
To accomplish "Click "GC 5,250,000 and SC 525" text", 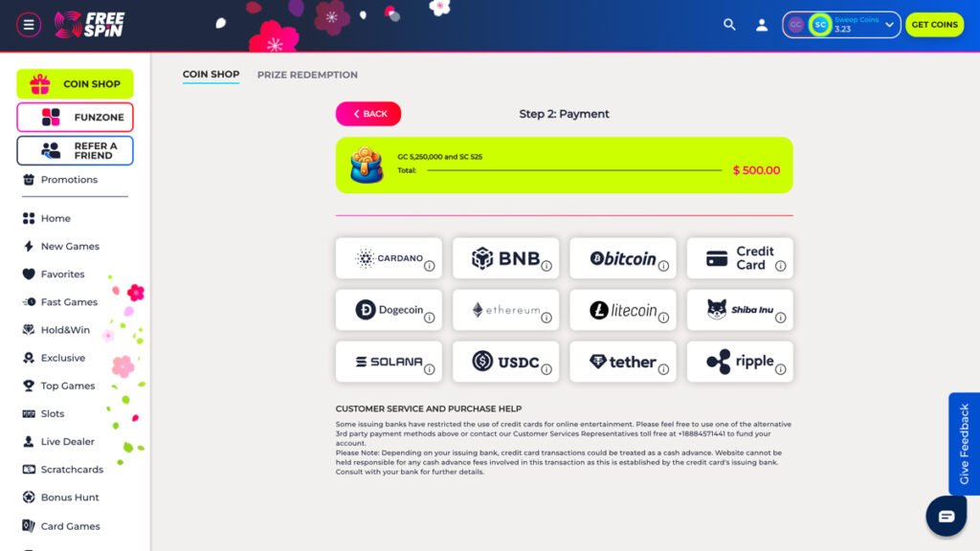I will pyautogui.click(x=440, y=157).
